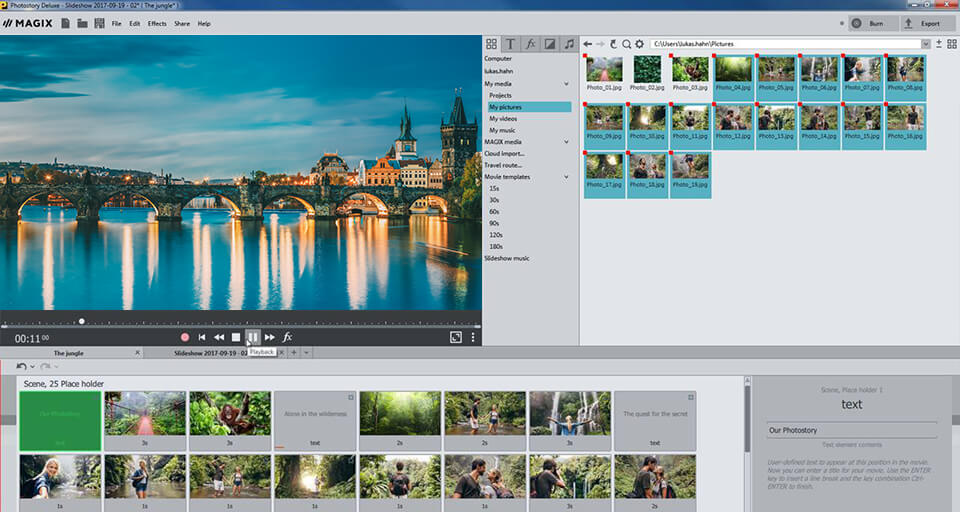Image resolution: width=960 pixels, height=512 pixels.
Task: Click the import/add icon beside path bar
Action: click(x=939, y=44)
